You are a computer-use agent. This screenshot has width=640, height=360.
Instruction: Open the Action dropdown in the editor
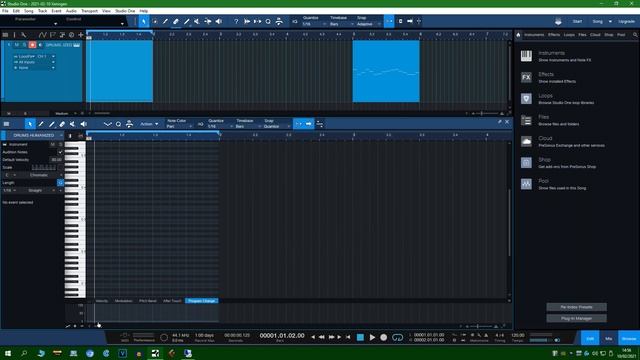pos(149,124)
